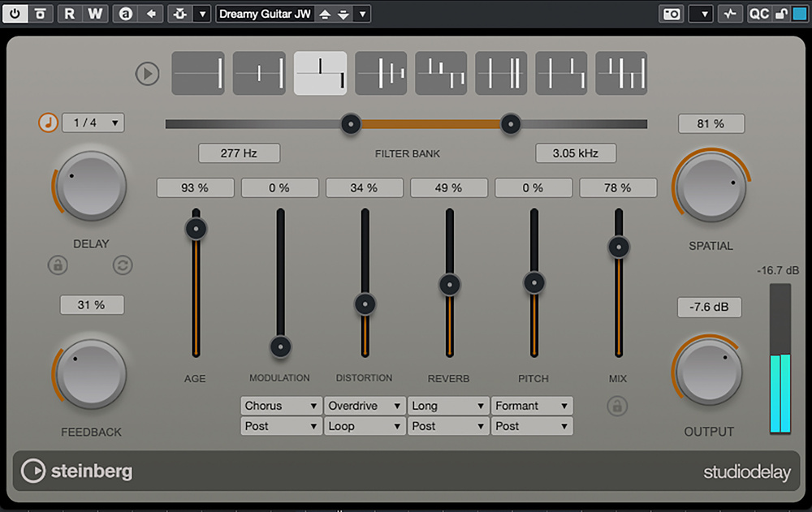The width and height of the screenshot is (812, 512).
Task: Click the 277 Hz filter value field
Action: coord(239,153)
